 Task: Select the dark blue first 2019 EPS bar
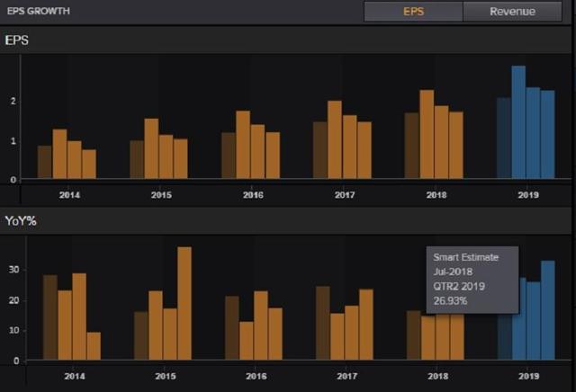point(504,138)
